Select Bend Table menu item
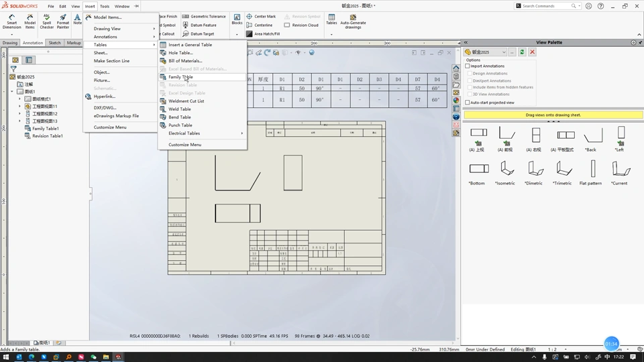This screenshot has width=644, height=362. tap(202, 117)
